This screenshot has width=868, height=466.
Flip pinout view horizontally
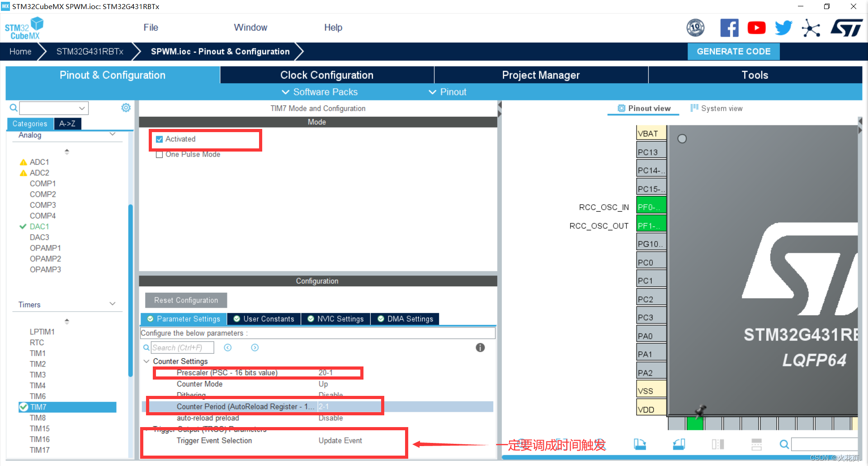point(718,444)
